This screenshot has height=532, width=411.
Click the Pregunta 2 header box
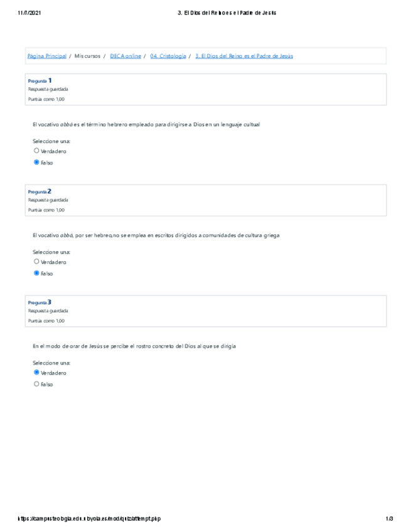pos(206,200)
